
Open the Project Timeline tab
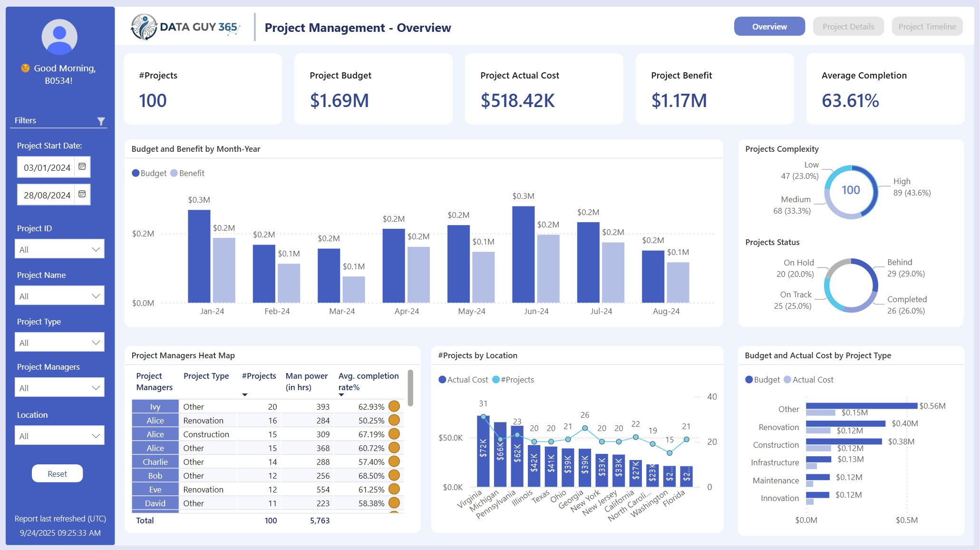coord(927,27)
